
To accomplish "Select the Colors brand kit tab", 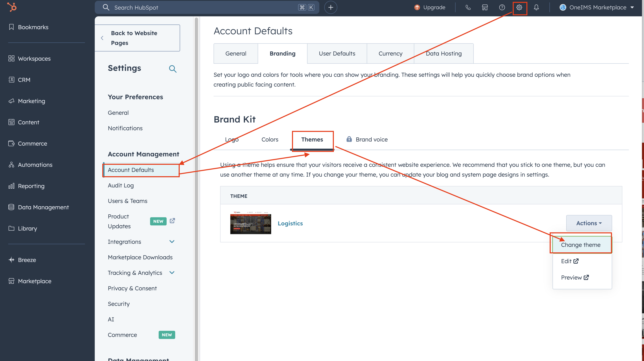I will click(270, 139).
